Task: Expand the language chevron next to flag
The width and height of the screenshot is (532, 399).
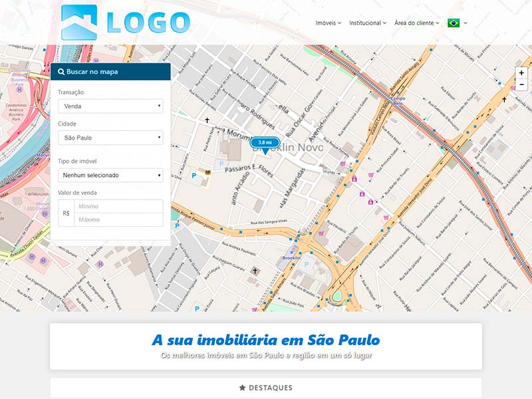Action: click(465, 23)
